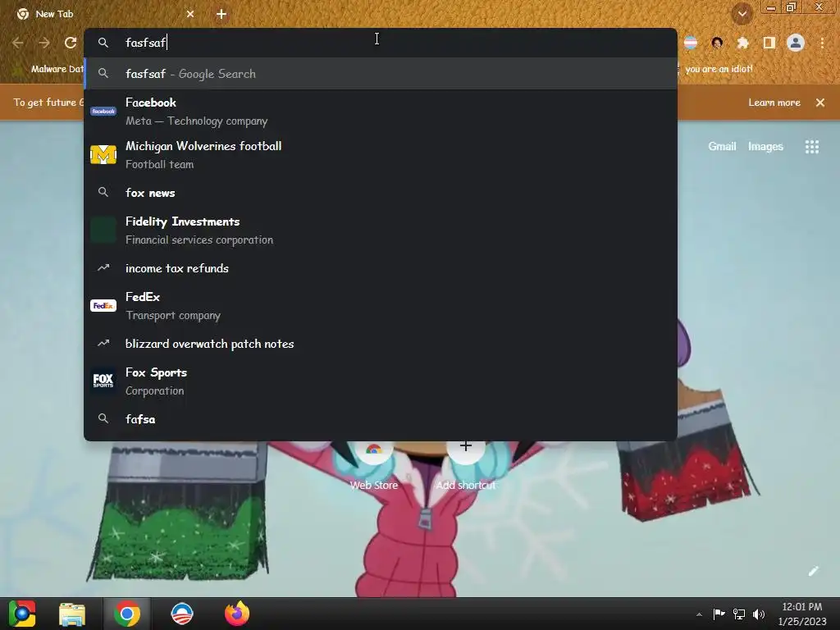Open the Images link
The image size is (840, 630).
click(x=765, y=146)
